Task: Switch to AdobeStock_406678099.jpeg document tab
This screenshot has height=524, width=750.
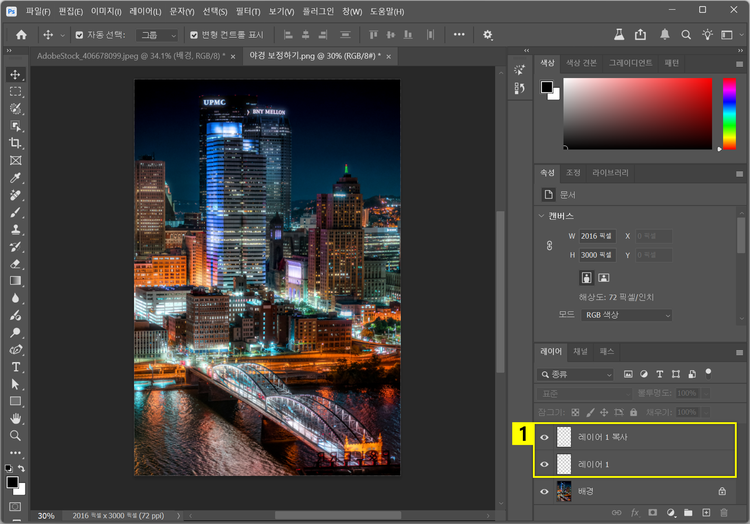Action: click(x=130, y=56)
